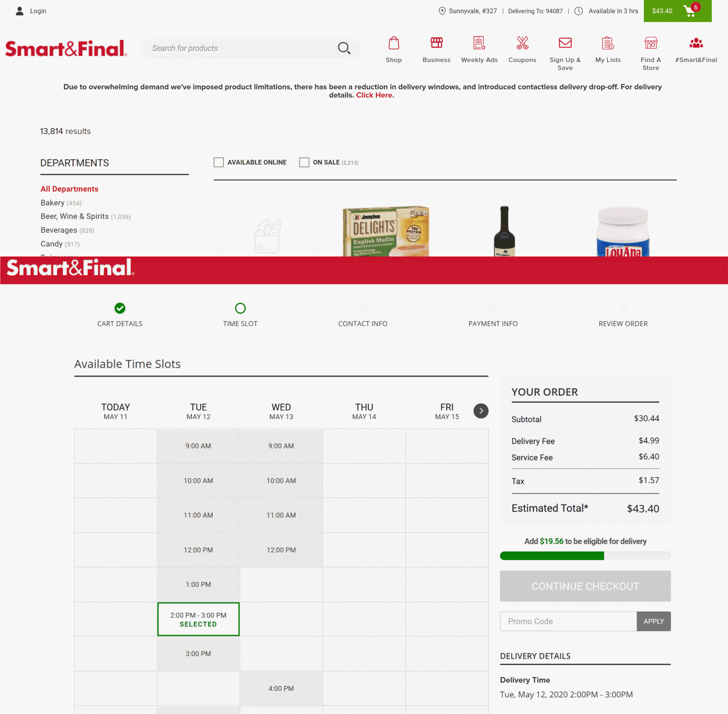Show next days with arrow button
The width and height of the screenshot is (728, 714).
tap(481, 411)
